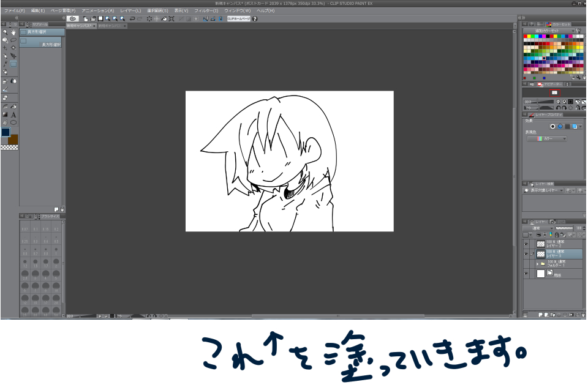Open effect options arrow in Layer Property
588x390 pixels.
pos(581,127)
